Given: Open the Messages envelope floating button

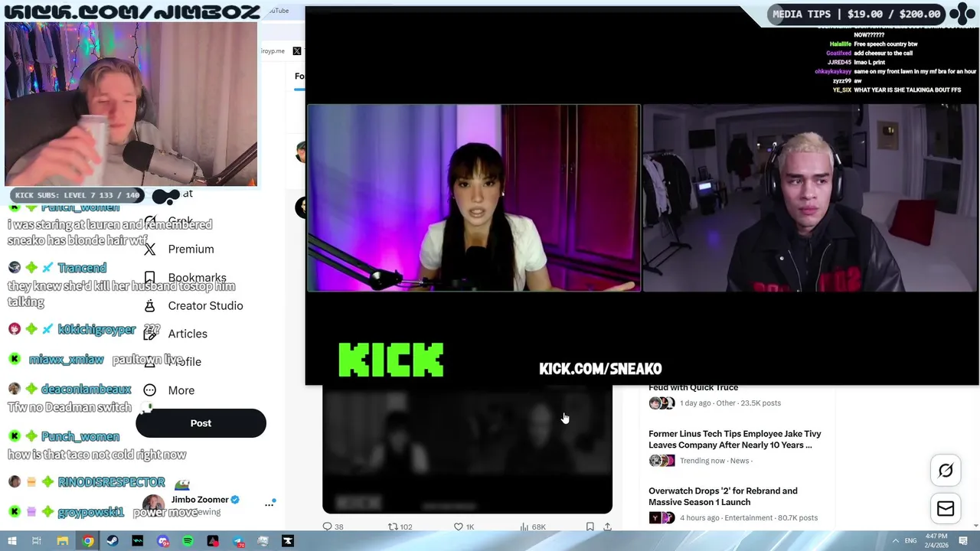Looking at the screenshot, I should click(x=946, y=509).
